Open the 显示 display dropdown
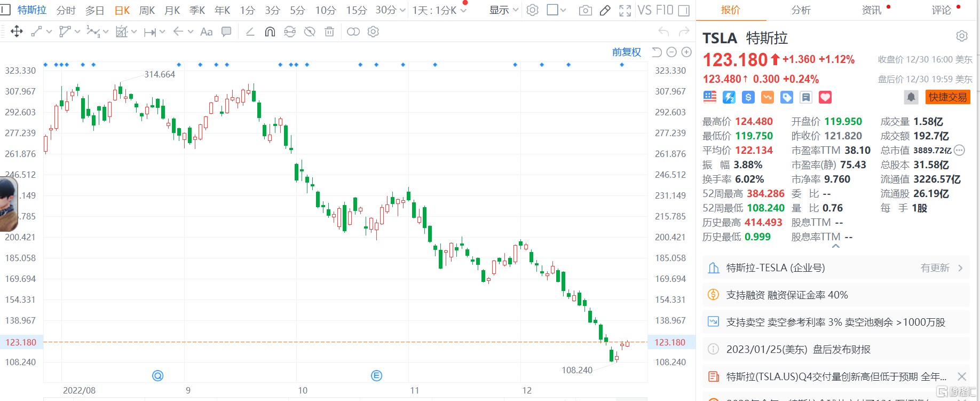This screenshot has height=401, width=980. (504, 10)
